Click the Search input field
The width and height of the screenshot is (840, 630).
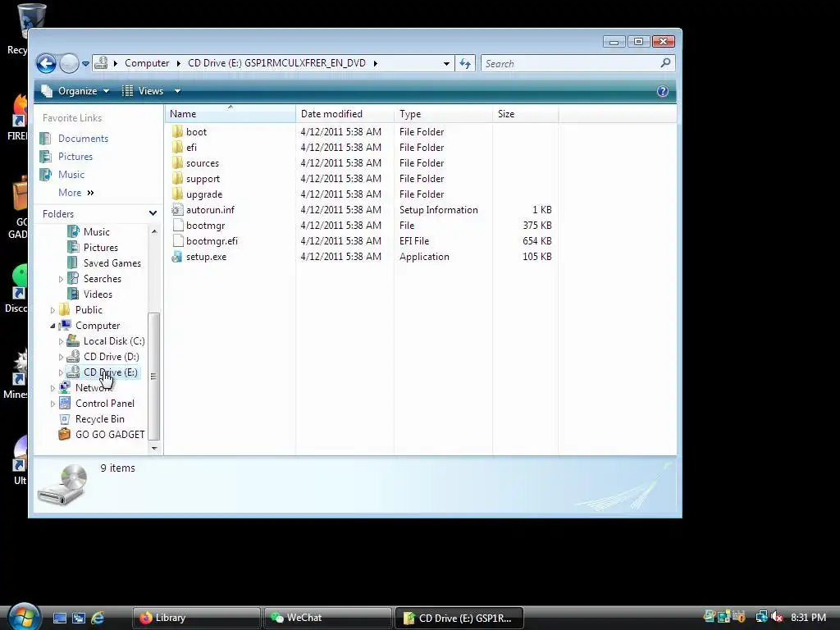click(x=571, y=64)
